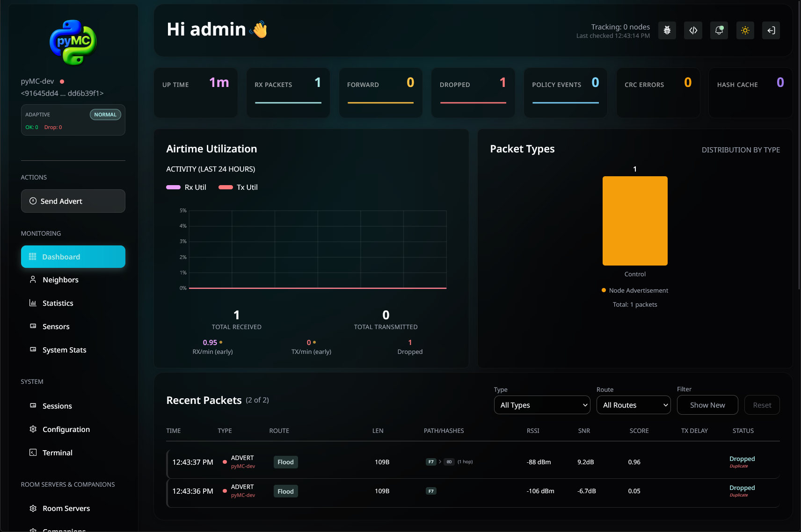Click the SCORE column header
This screenshot has height=532, width=801.
tap(639, 431)
